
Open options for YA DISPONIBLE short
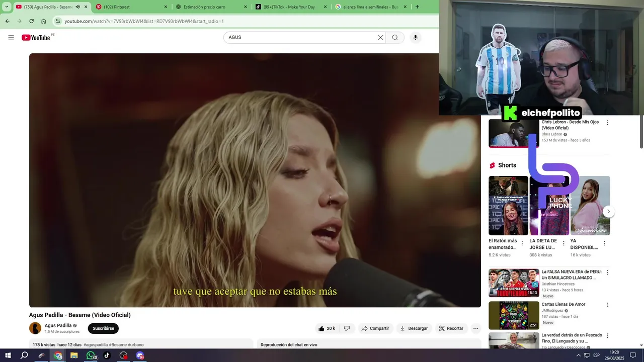pyautogui.click(x=604, y=243)
